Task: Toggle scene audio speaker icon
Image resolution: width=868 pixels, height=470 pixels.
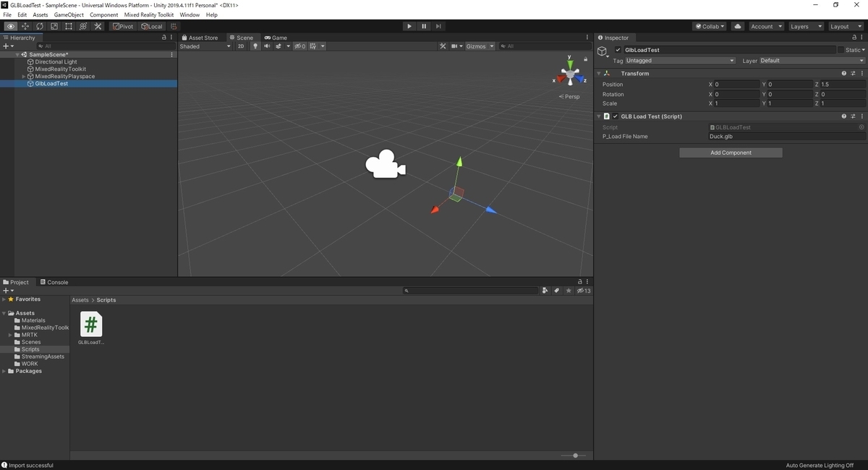Action: [267, 46]
